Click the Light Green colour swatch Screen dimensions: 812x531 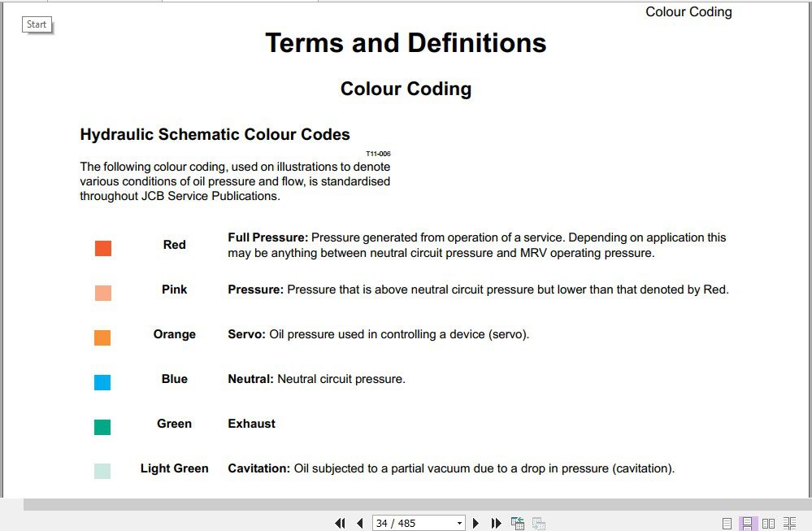pos(102,471)
